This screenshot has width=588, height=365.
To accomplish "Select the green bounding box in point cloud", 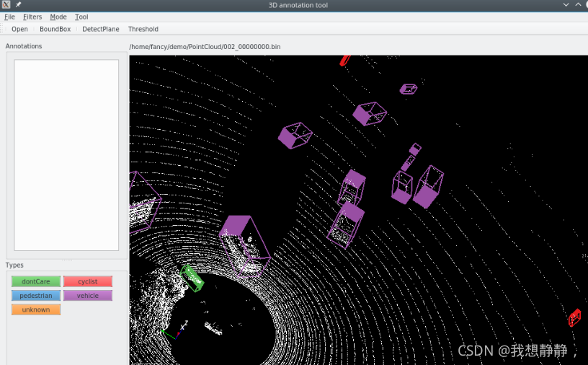I will 192,278.
